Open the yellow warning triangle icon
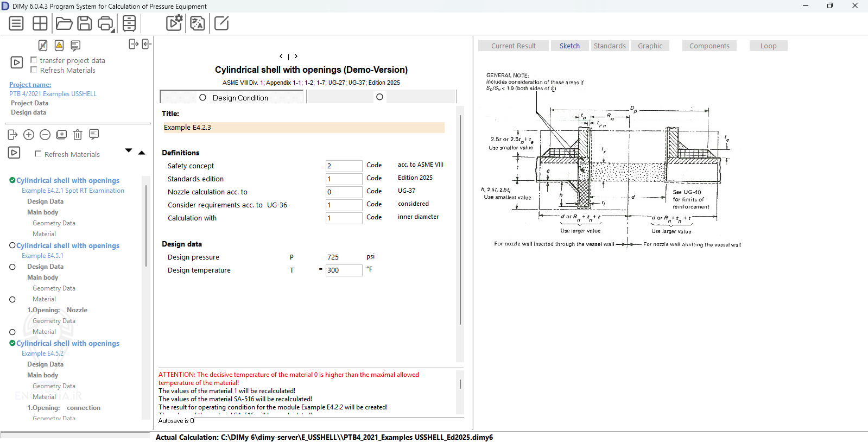 click(59, 45)
